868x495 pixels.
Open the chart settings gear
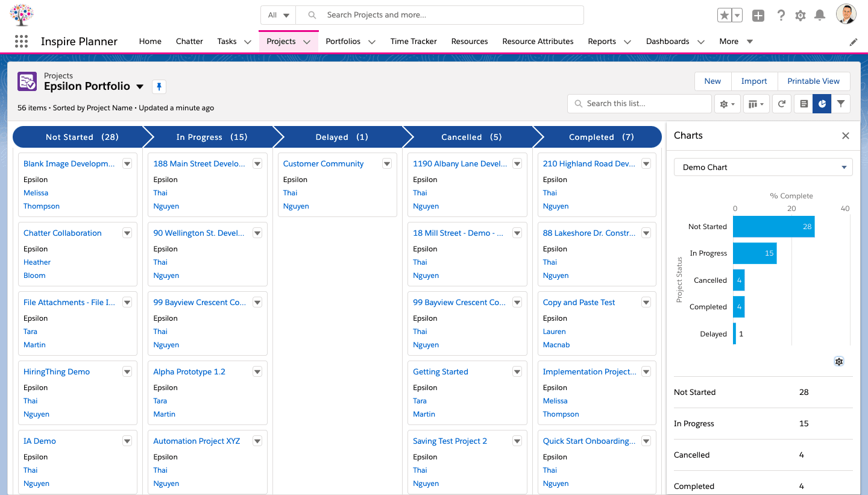pos(839,362)
